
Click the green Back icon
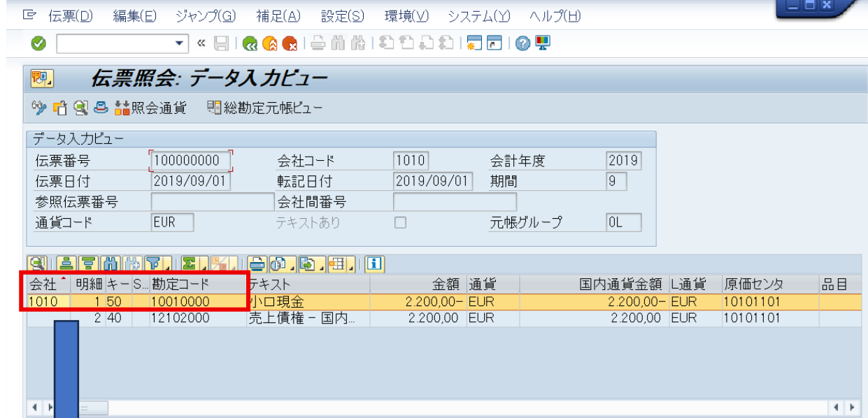point(250,43)
